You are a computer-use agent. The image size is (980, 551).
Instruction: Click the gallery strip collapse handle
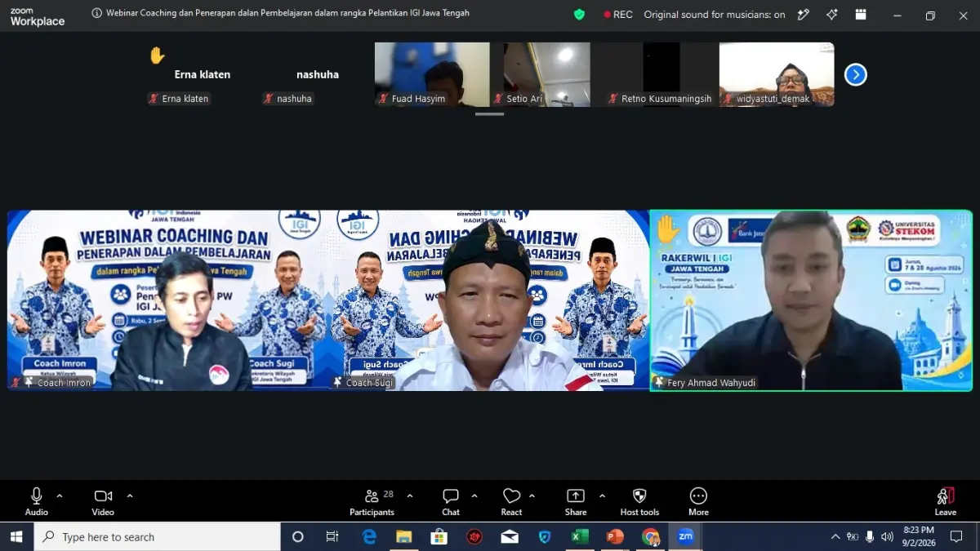tap(489, 114)
